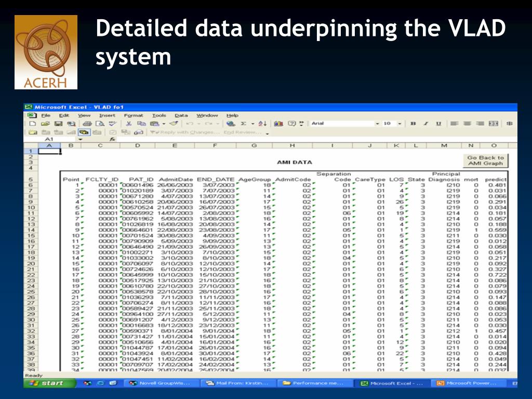Select row 10 header
The image size is (532, 399).
pos(31,207)
